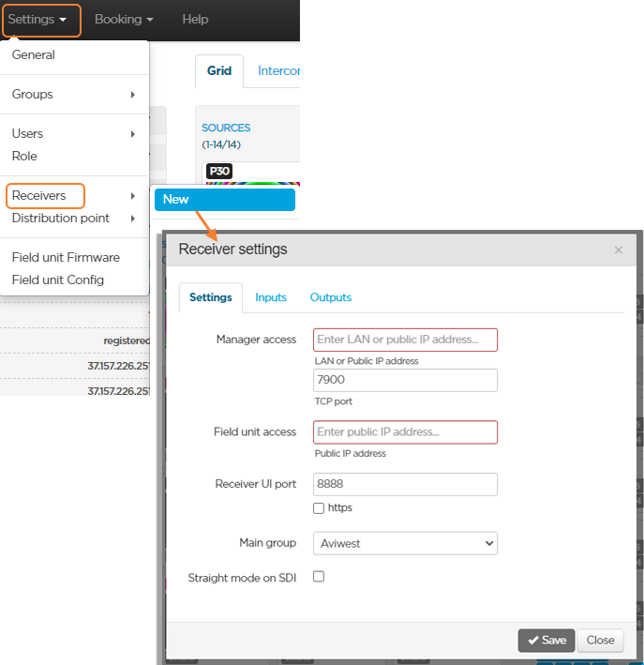Viewport: 644px width, 665px height.
Task: Switch to the Outputs tab
Action: coord(331,297)
